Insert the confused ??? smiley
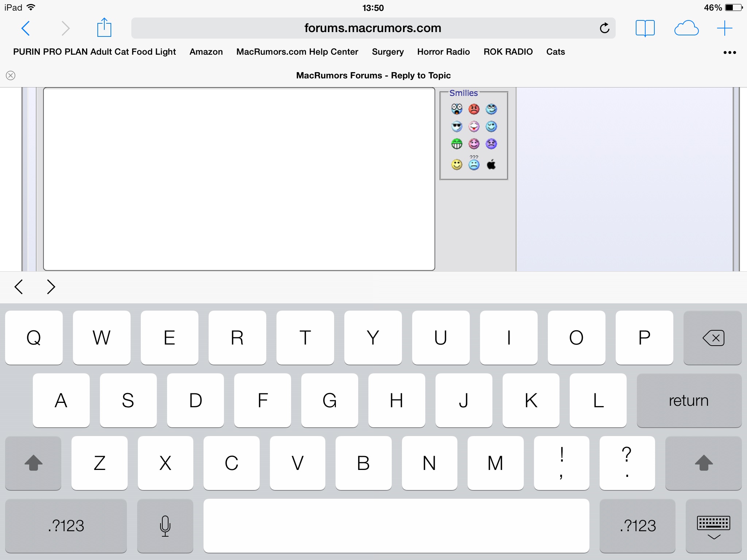Image resolution: width=747 pixels, height=560 pixels. point(474,163)
